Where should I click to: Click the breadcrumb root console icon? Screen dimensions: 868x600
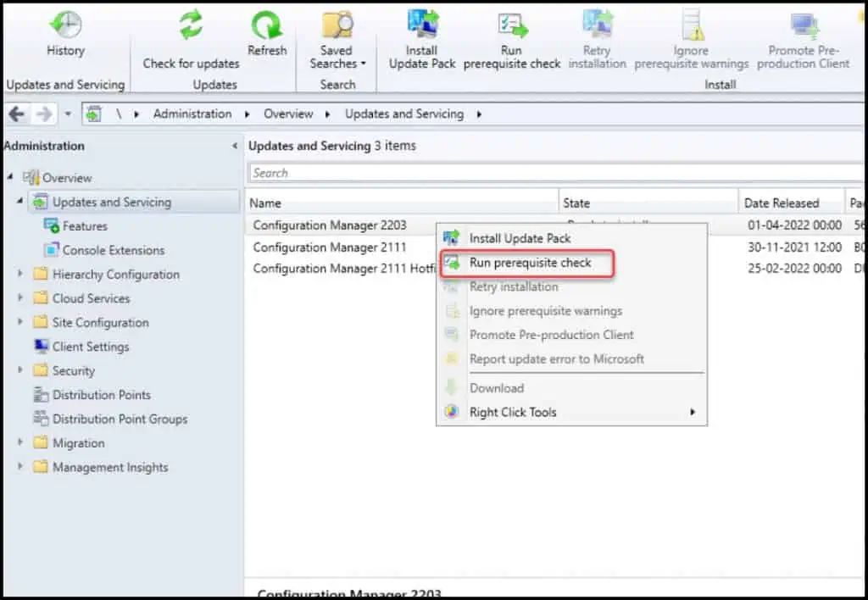tap(93, 114)
